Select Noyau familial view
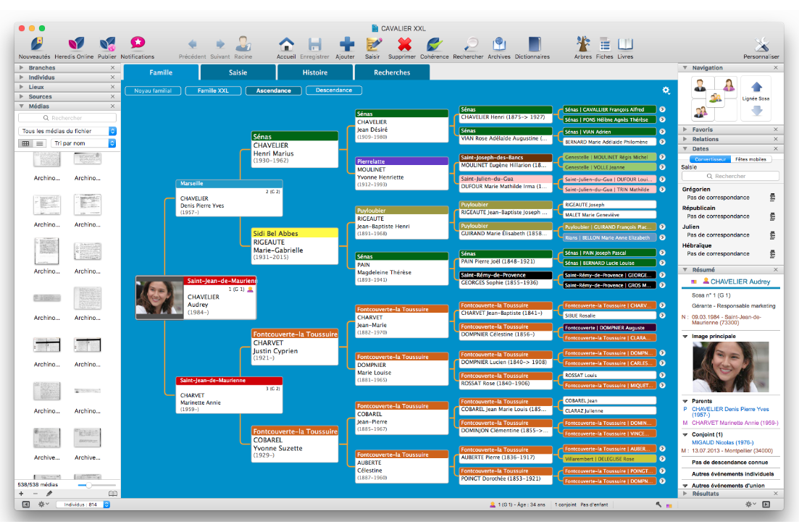The height and width of the screenshot is (532, 799). click(153, 90)
